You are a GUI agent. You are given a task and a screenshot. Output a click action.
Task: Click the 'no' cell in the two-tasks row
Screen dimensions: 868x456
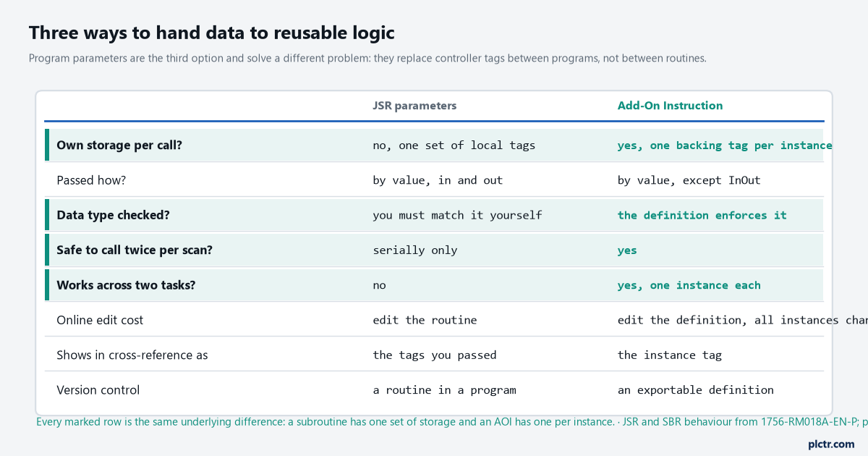[x=379, y=285]
